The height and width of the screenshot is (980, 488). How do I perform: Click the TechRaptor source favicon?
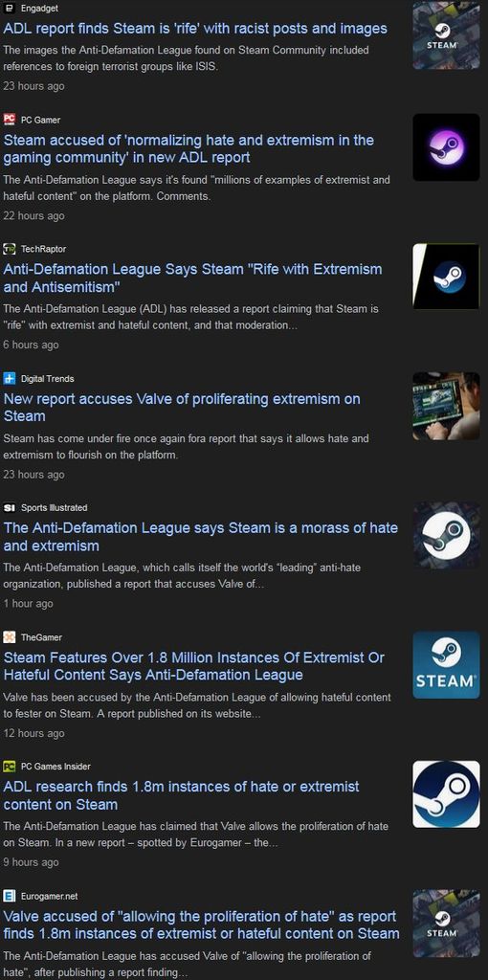9,249
